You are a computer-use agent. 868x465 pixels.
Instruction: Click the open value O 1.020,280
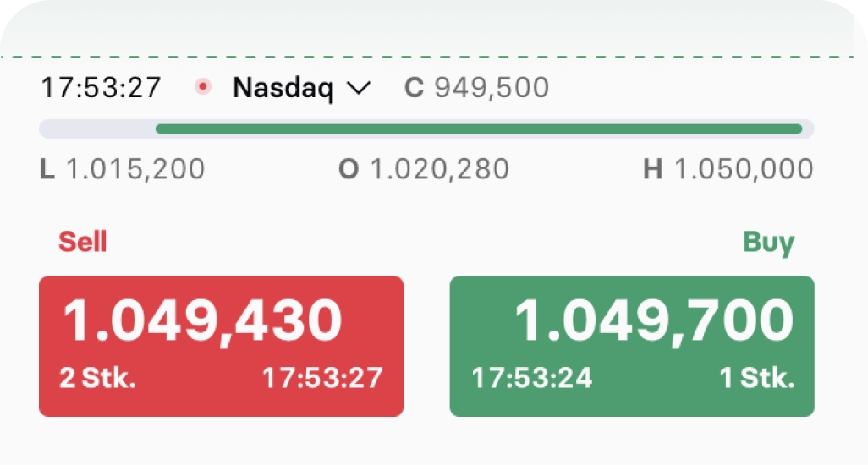(424, 169)
